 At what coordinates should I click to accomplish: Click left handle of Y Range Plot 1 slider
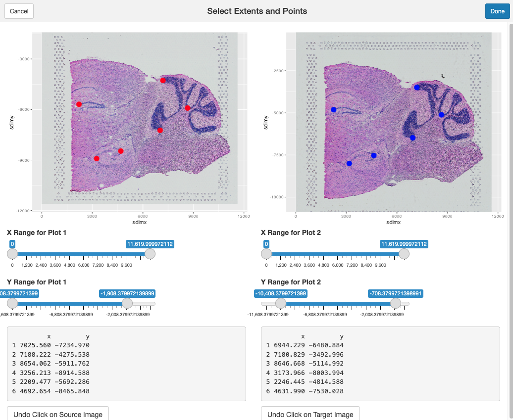pyautogui.click(x=12, y=303)
